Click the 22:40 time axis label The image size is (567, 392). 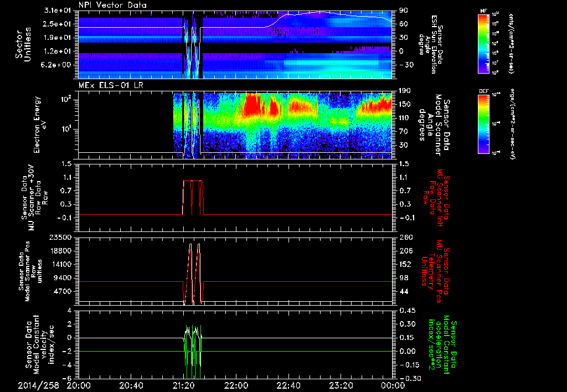(x=288, y=385)
